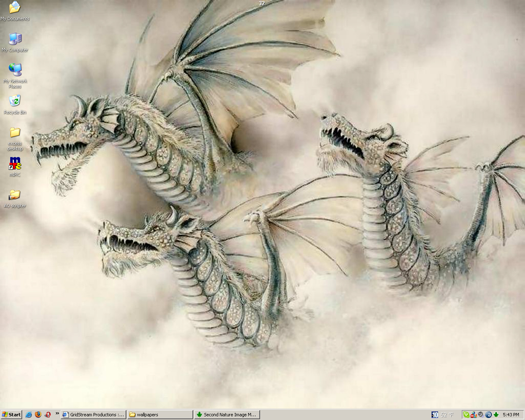
Task: Launch Internet Explorer from Quick Launch
Action: (29, 414)
